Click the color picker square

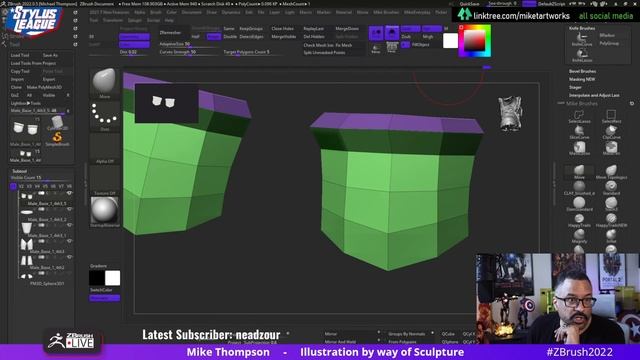coord(475,41)
